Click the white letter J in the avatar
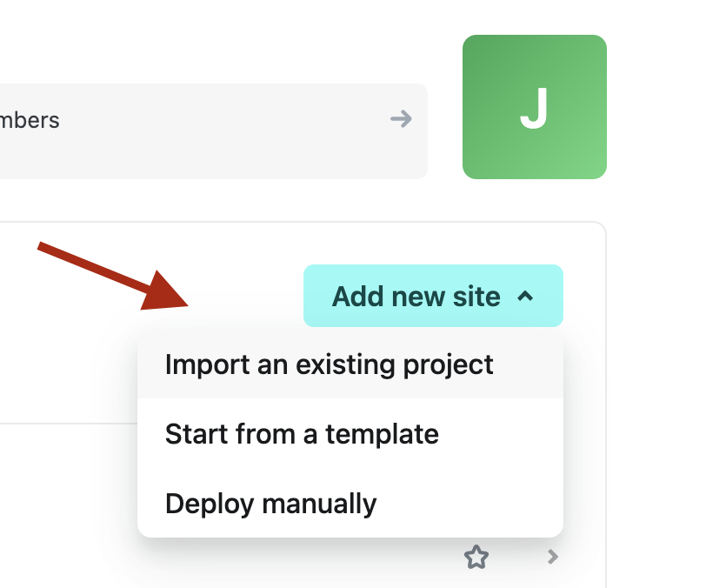The image size is (706, 588). (534, 108)
